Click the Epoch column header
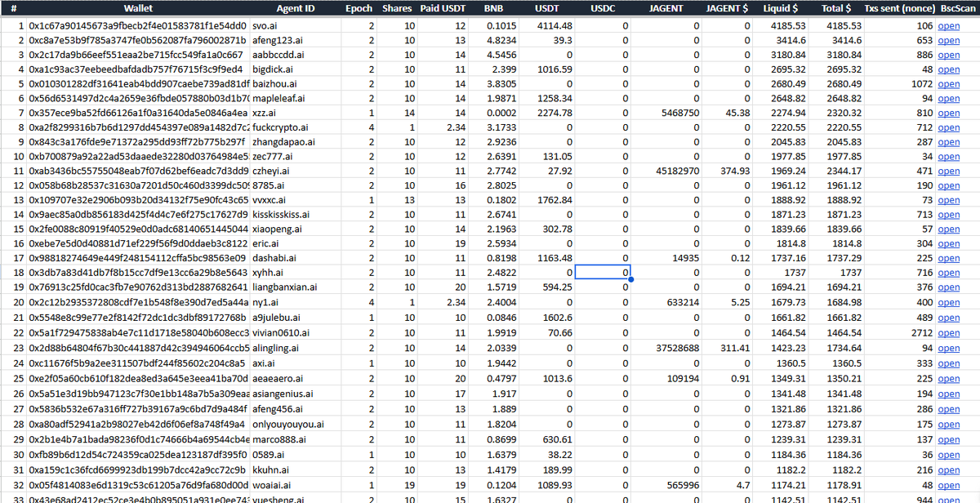Viewport: 980px width, 503px height. pyautogui.click(x=359, y=8)
